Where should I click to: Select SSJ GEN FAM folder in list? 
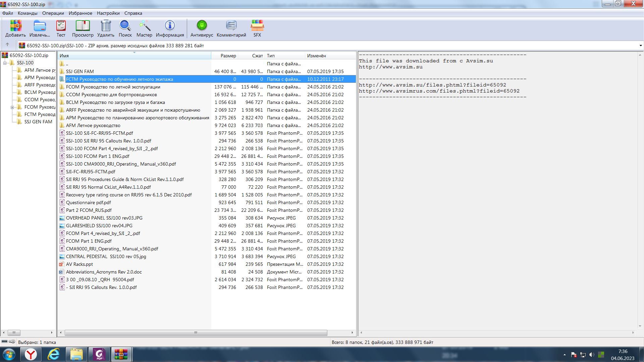click(x=207, y=71)
